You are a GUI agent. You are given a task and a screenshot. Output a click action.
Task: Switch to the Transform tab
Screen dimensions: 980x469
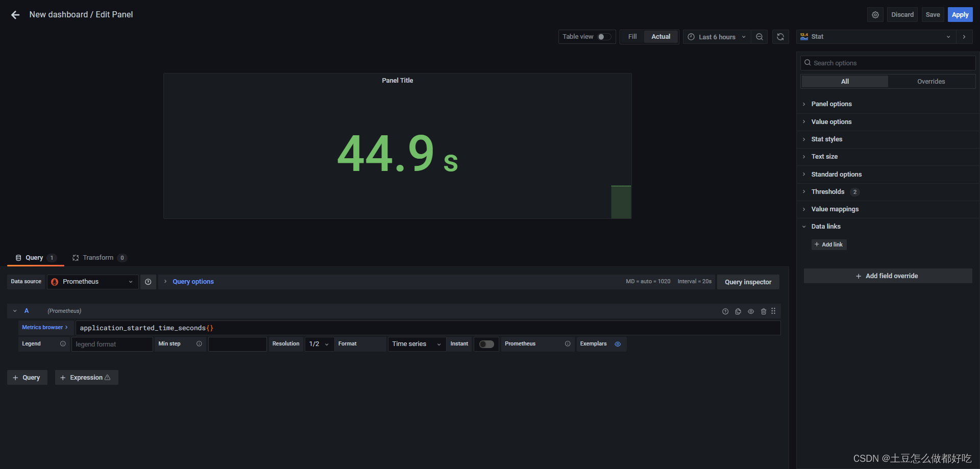coord(99,258)
